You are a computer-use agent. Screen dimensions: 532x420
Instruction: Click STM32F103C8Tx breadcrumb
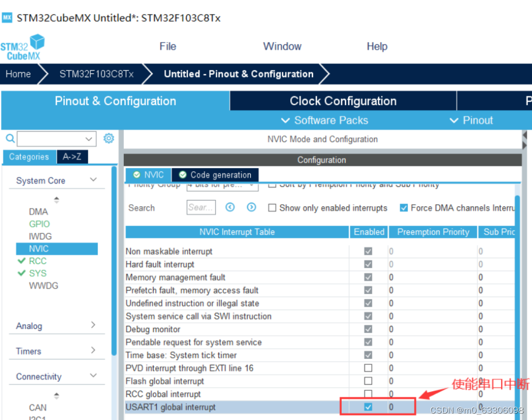coord(96,74)
